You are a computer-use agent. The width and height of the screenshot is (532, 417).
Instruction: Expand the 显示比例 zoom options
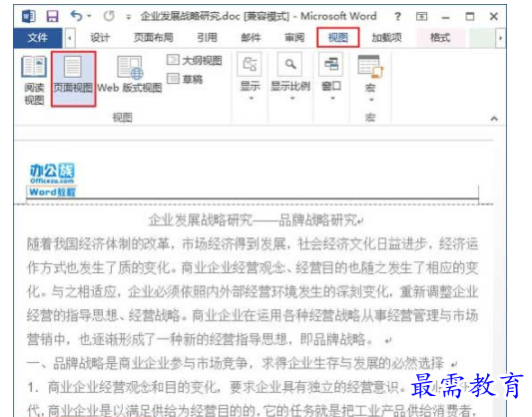(290, 77)
